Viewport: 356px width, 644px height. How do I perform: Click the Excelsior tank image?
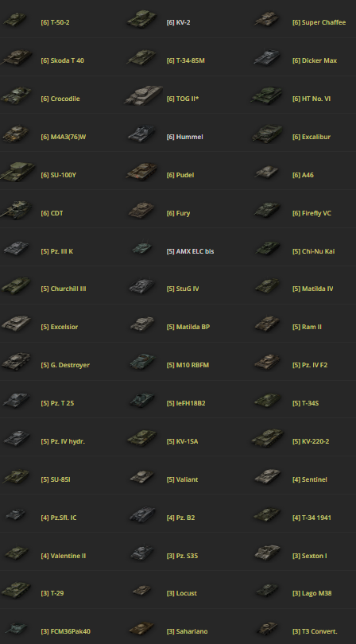point(16,324)
